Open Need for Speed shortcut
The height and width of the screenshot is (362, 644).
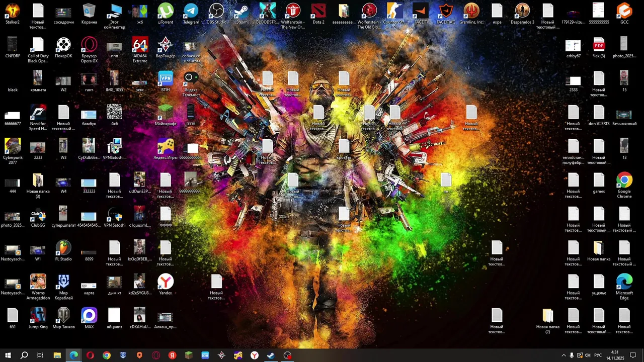point(38,118)
